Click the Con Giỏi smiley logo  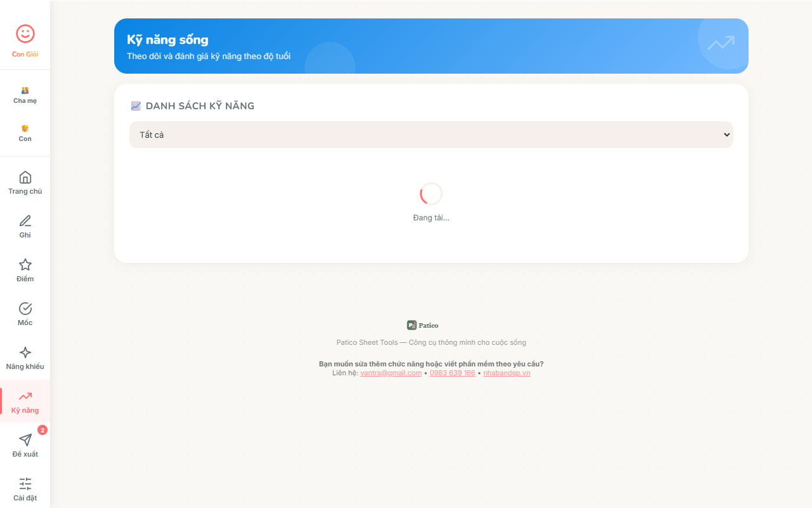pos(25,34)
